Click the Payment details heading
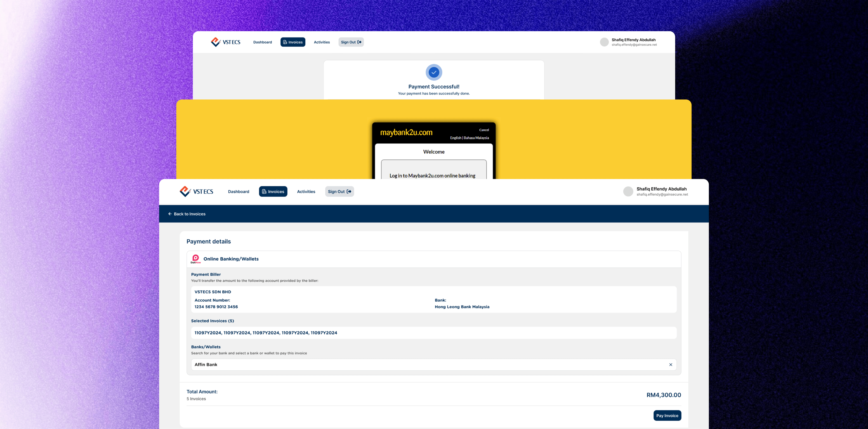This screenshot has width=868, height=429. (209, 241)
